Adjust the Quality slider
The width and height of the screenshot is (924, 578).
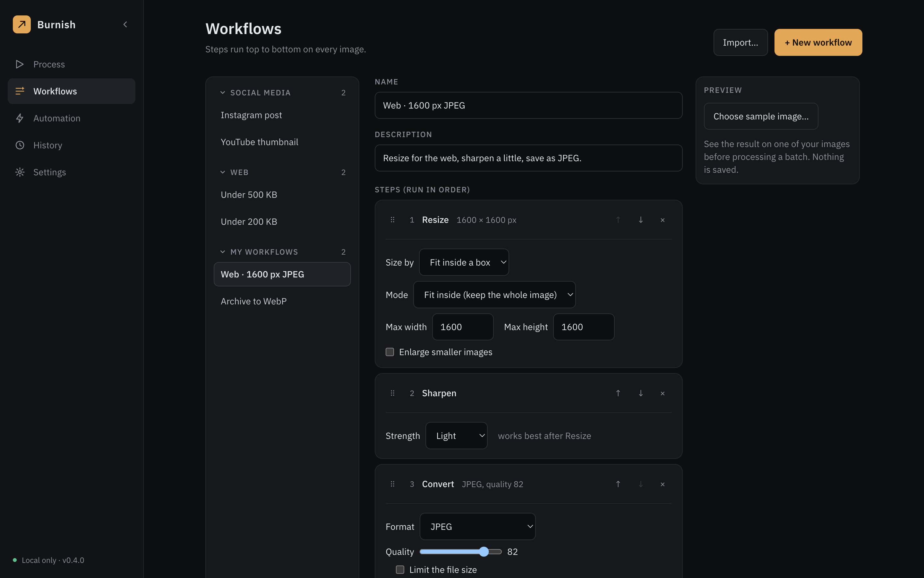(460, 551)
